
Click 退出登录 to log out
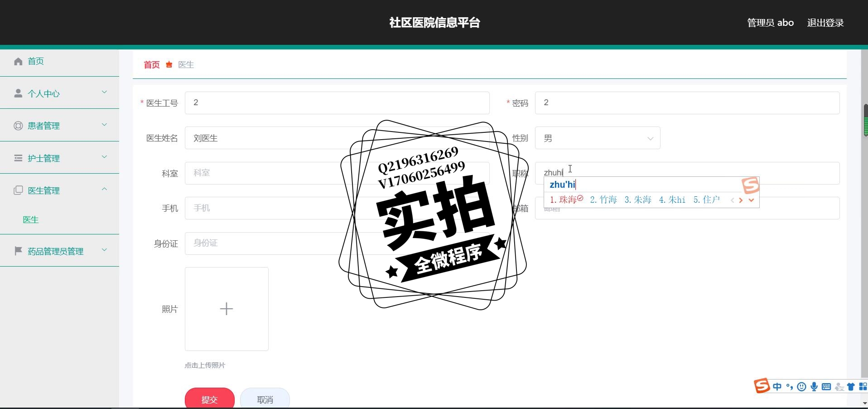[x=825, y=23]
